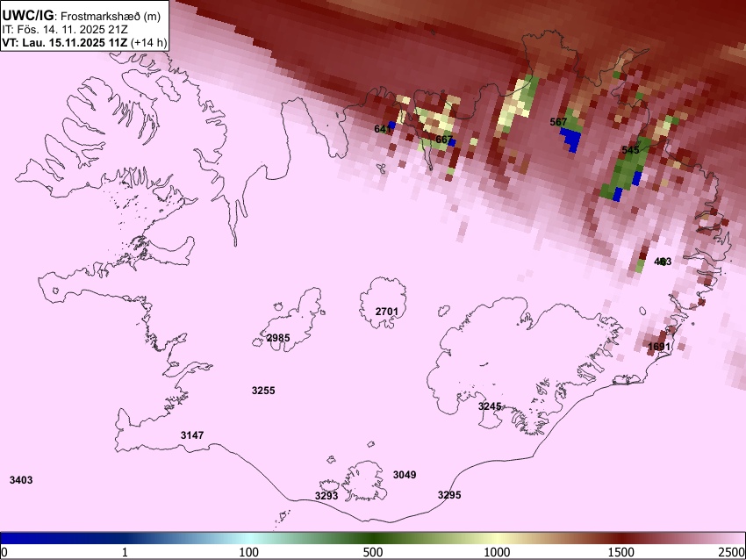Click the 545 map value
746x560 pixels.
(x=630, y=150)
